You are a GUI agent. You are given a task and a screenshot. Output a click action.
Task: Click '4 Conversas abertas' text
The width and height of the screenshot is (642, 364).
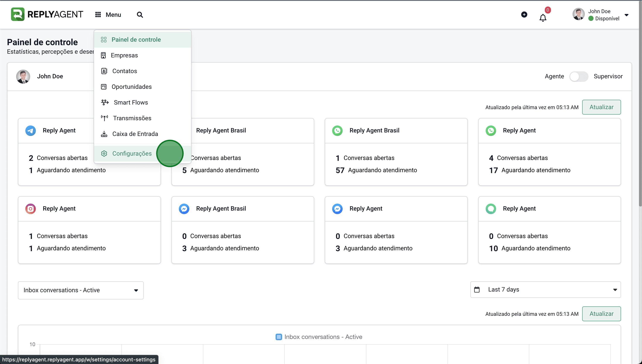518,158
